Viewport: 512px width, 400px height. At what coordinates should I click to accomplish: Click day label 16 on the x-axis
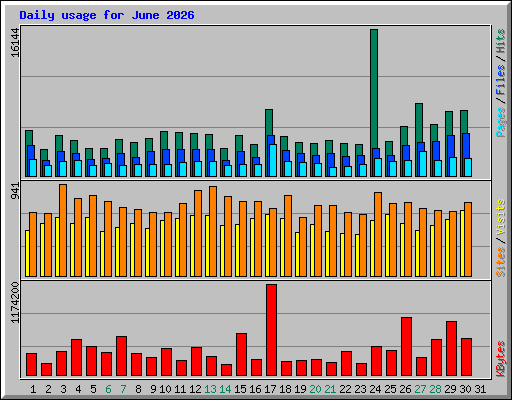tap(255, 389)
